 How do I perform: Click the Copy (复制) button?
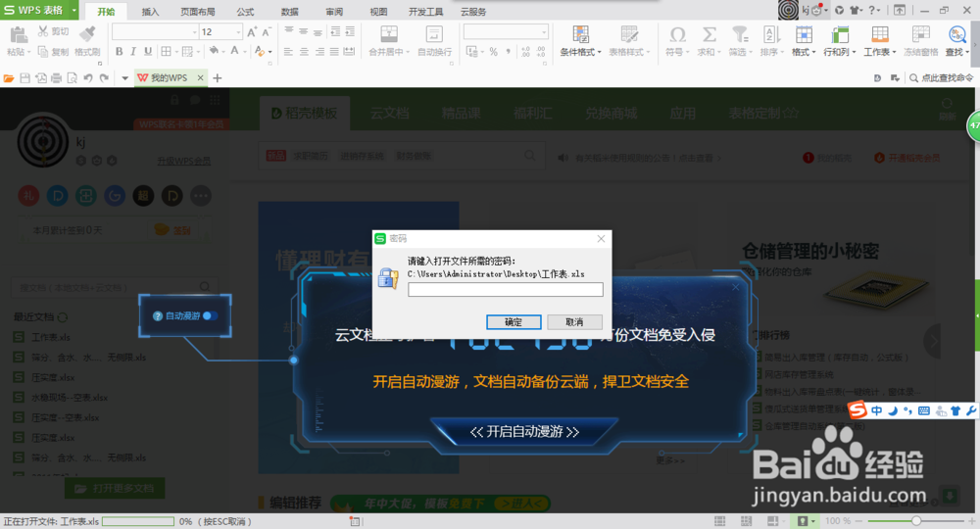click(x=53, y=52)
